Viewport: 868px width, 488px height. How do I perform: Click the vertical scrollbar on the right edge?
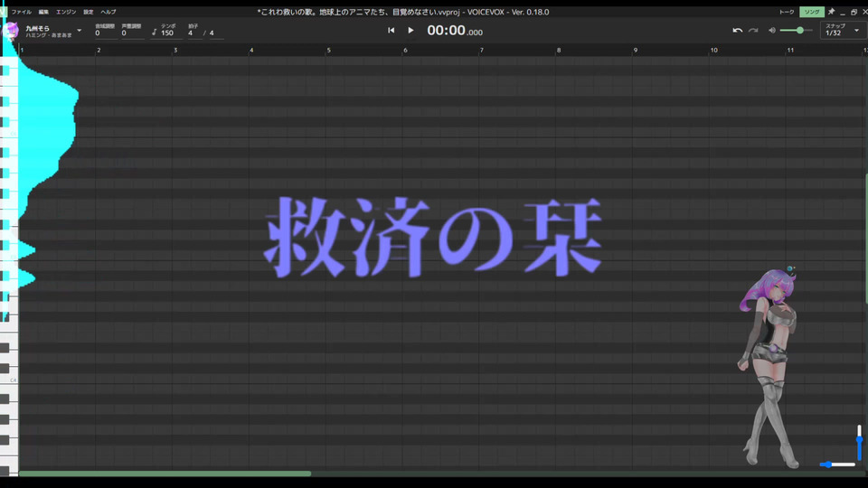click(x=866, y=239)
